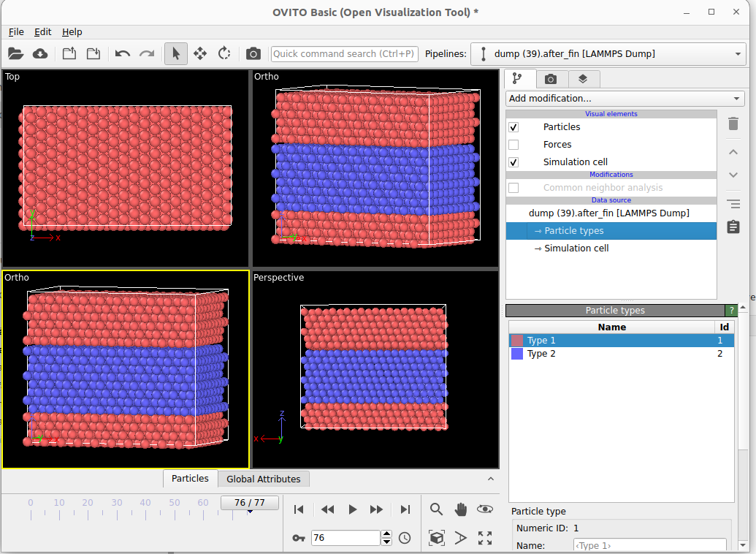Screen dimensions: 756x554
Task: Step forward to the next frame
Action: 376,509
